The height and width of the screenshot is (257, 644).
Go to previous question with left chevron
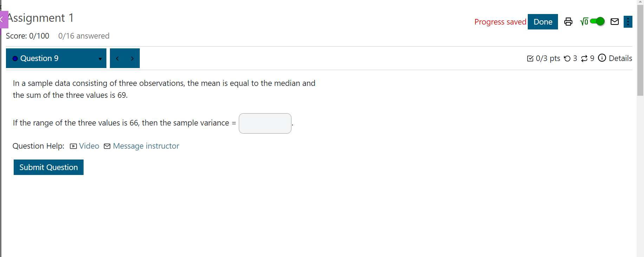coord(117,58)
